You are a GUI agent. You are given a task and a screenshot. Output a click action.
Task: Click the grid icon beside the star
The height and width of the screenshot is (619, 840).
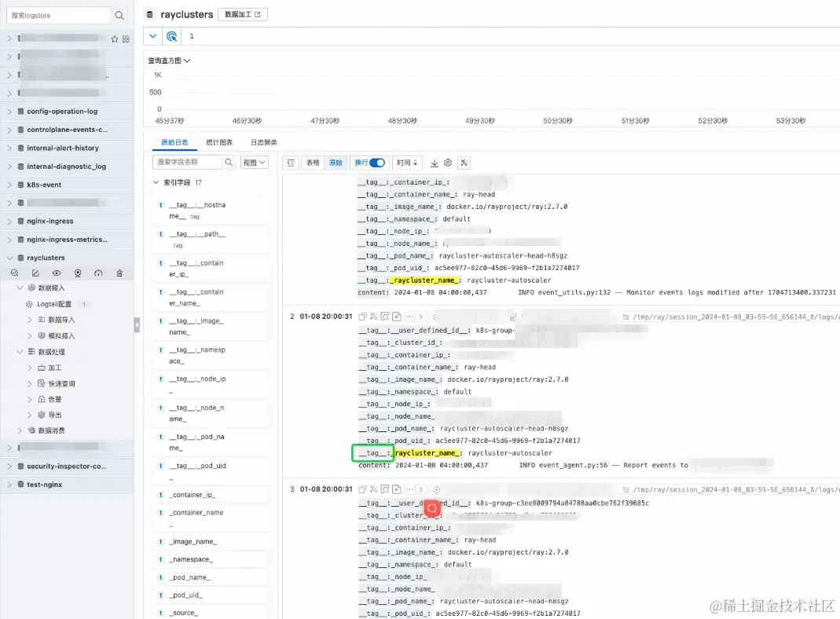(x=126, y=38)
